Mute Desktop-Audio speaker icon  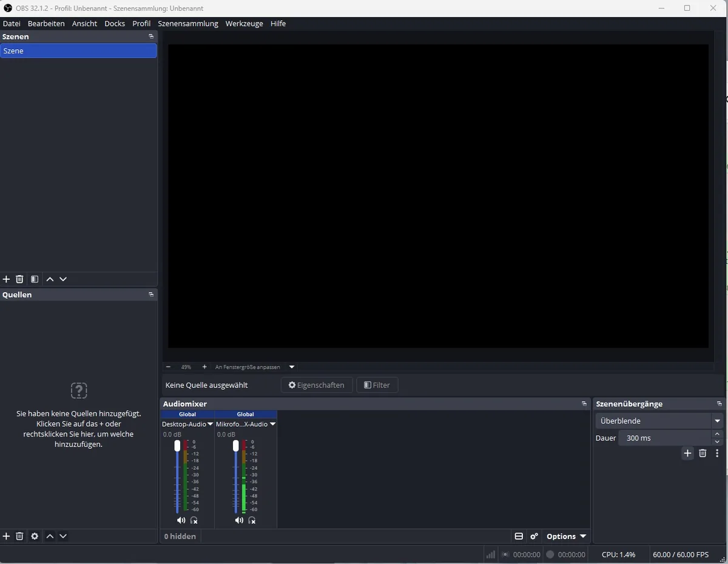tap(181, 520)
